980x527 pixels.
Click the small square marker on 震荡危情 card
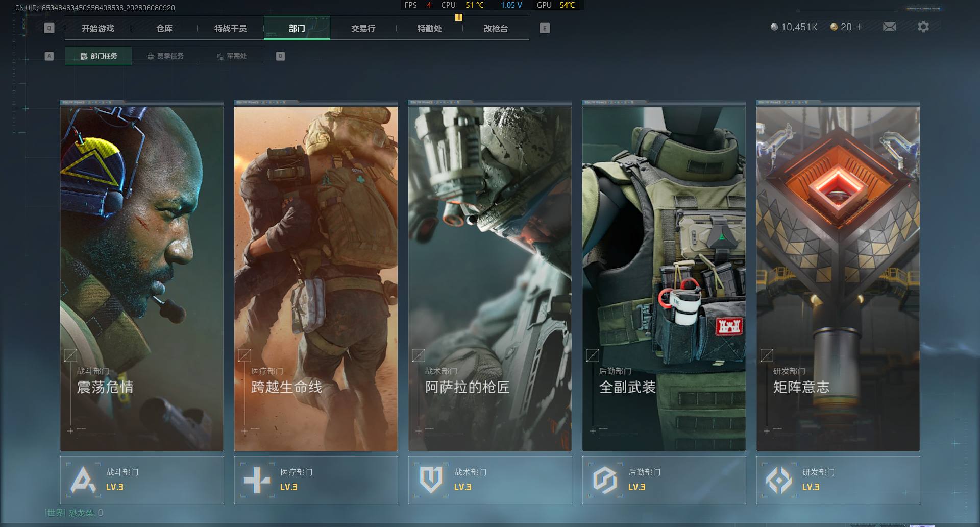coord(70,355)
